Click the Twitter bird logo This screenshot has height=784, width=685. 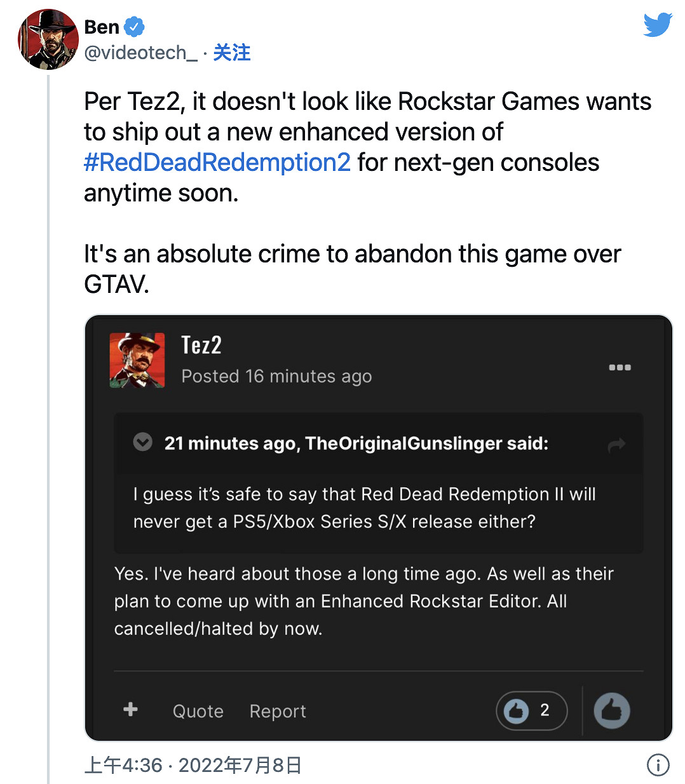coord(657,25)
